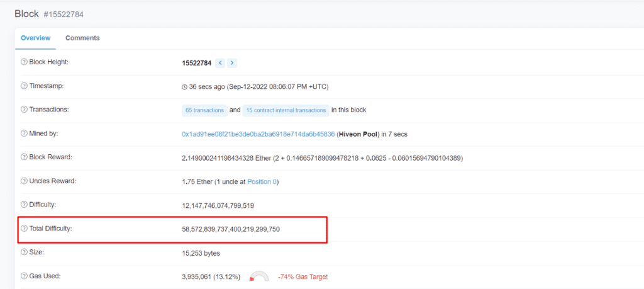The image size is (644, 289).
Task: Switch to the Comments tab
Action: coord(82,38)
